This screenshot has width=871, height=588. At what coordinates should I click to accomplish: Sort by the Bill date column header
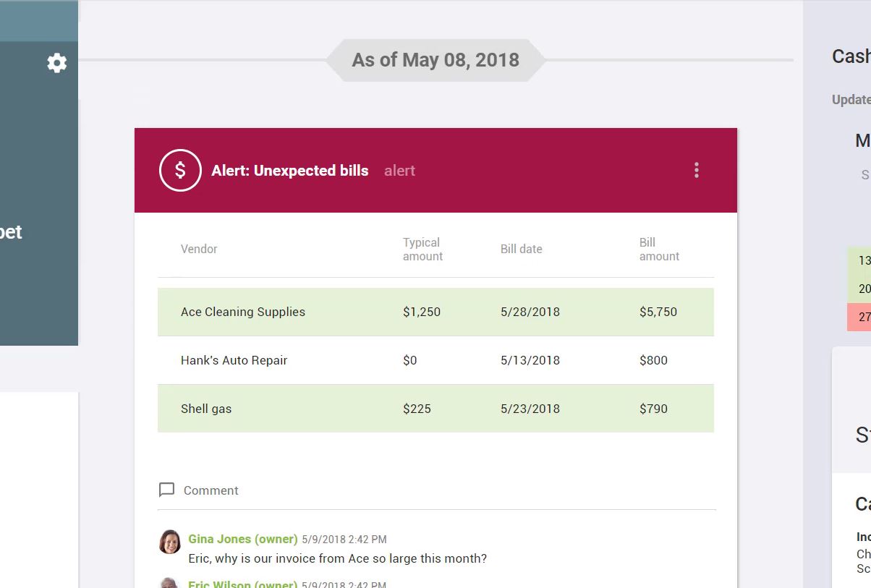pyautogui.click(x=522, y=249)
